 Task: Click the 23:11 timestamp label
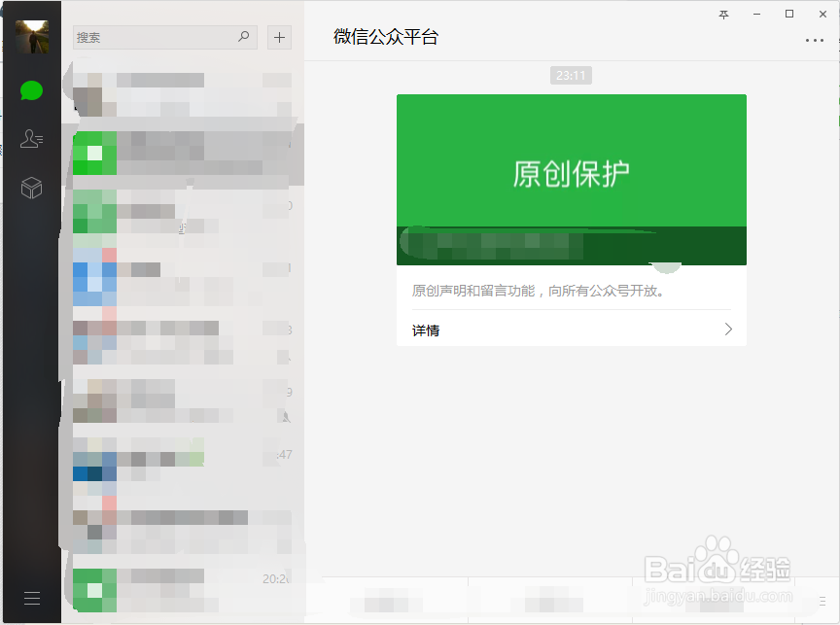coord(571,76)
